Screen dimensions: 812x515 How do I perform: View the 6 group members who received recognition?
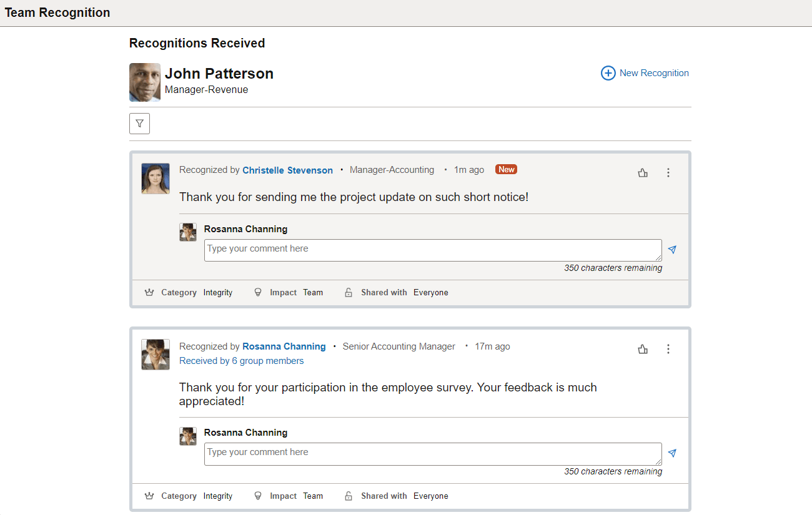point(241,361)
